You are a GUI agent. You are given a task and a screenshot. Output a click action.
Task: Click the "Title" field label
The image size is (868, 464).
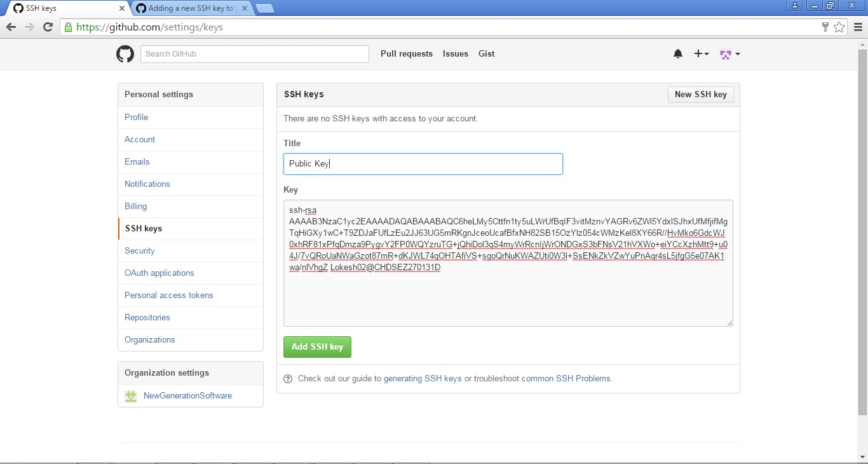click(x=292, y=144)
